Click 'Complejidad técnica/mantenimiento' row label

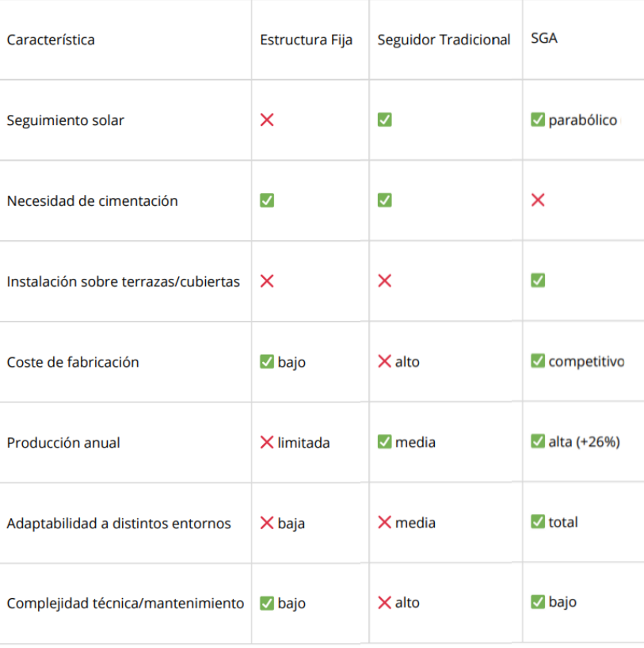(125, 604)
